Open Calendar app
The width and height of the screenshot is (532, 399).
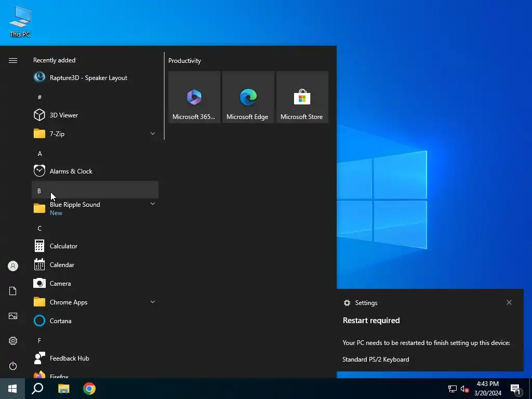pyautogui.click(x=95, y=264)
